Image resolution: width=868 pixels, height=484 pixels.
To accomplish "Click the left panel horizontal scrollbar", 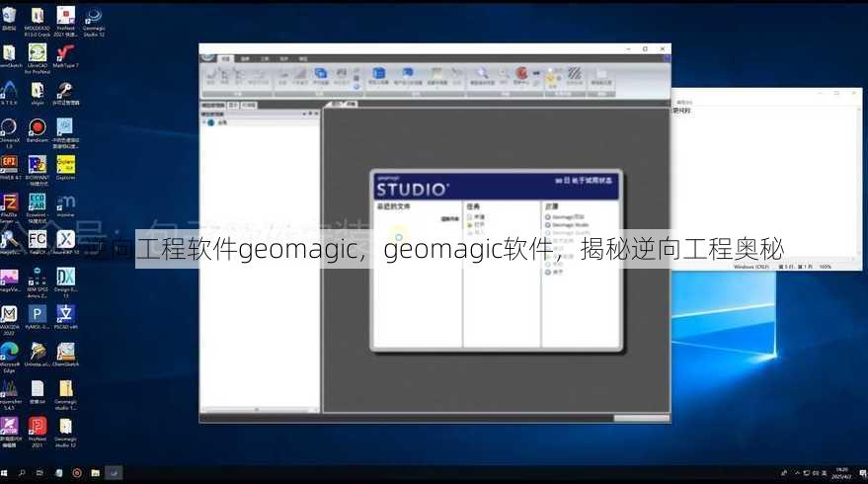I will pos(260,410).
